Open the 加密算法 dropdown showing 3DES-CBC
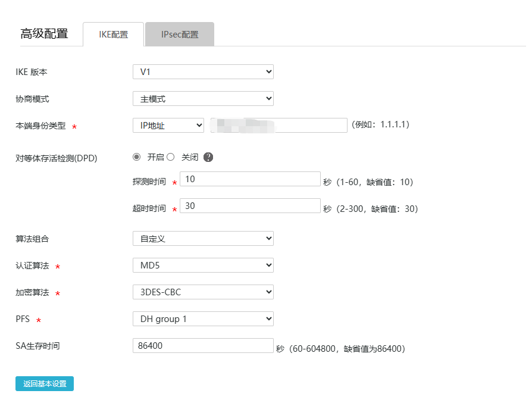 (x=203, y=292)
